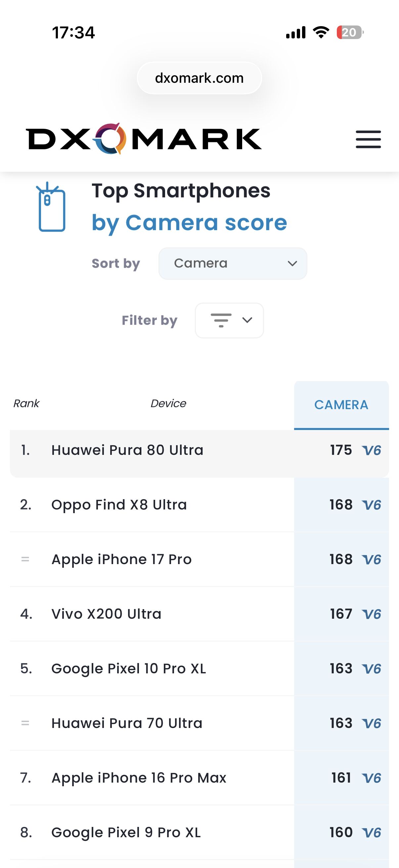Tap the smartphone camera icon

coord(51,207)
